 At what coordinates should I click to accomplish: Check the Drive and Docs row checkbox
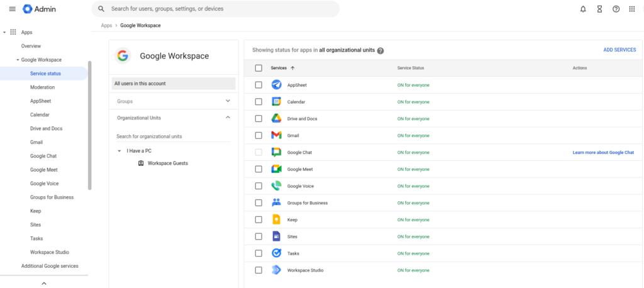(258, 119)
